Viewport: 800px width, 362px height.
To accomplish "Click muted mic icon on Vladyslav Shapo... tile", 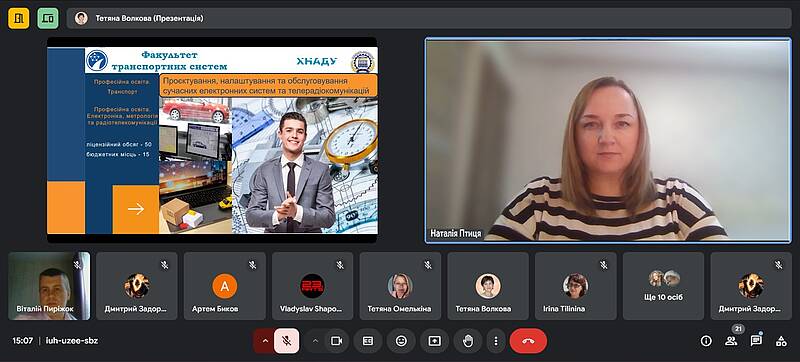I will click(x=340, y=265).
